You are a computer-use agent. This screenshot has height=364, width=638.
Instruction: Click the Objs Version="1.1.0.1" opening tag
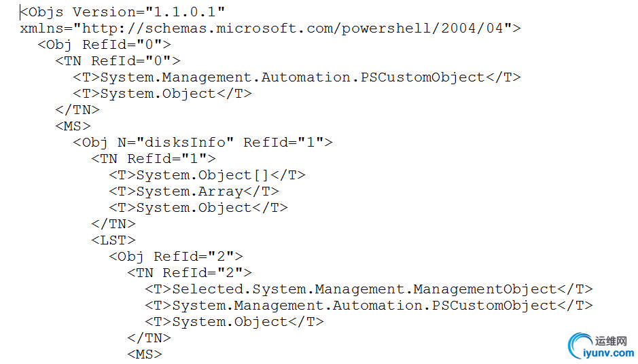pos(122,12)
